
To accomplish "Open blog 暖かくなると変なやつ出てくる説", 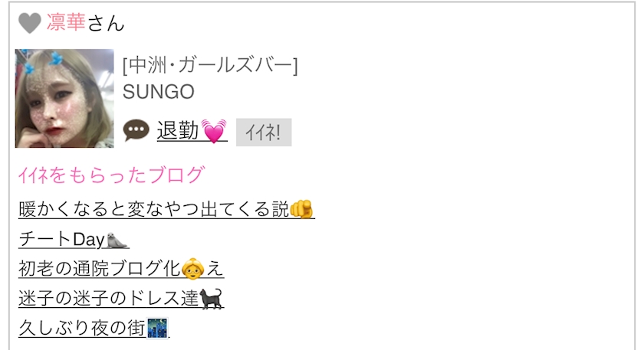I will click(166, 209).
